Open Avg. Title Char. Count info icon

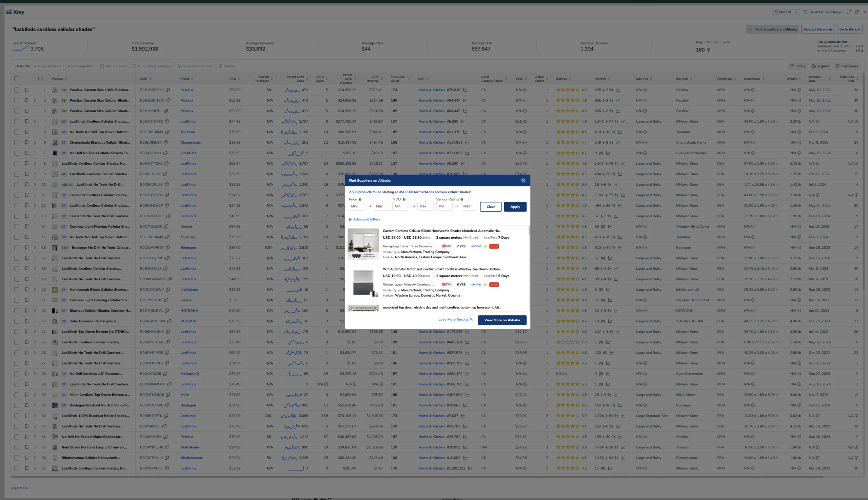(708, 50)
